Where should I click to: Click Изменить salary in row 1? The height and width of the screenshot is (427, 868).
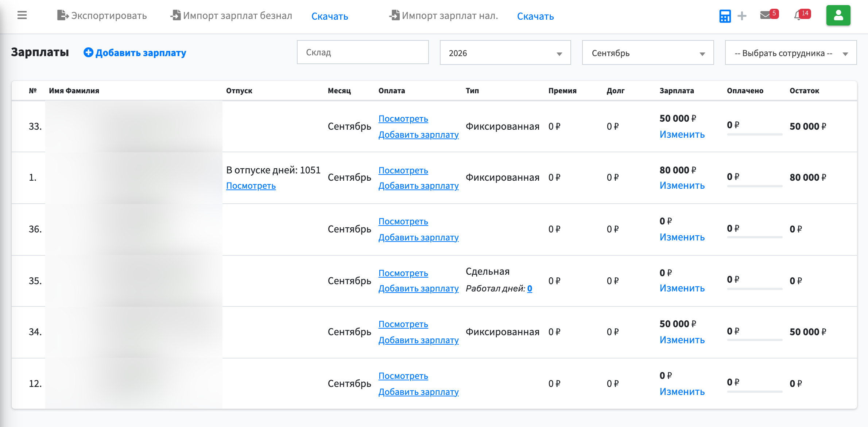click(682, 185)
